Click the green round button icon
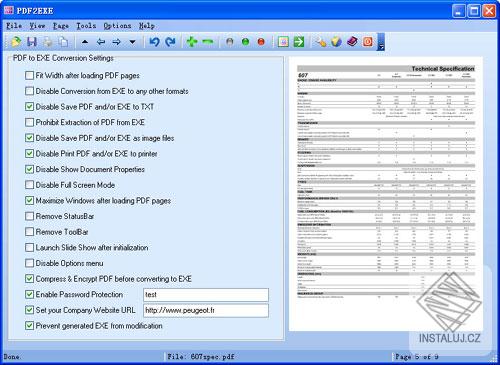Image resolution: width=500 pixels, height=365 pixels. point(245,42)
